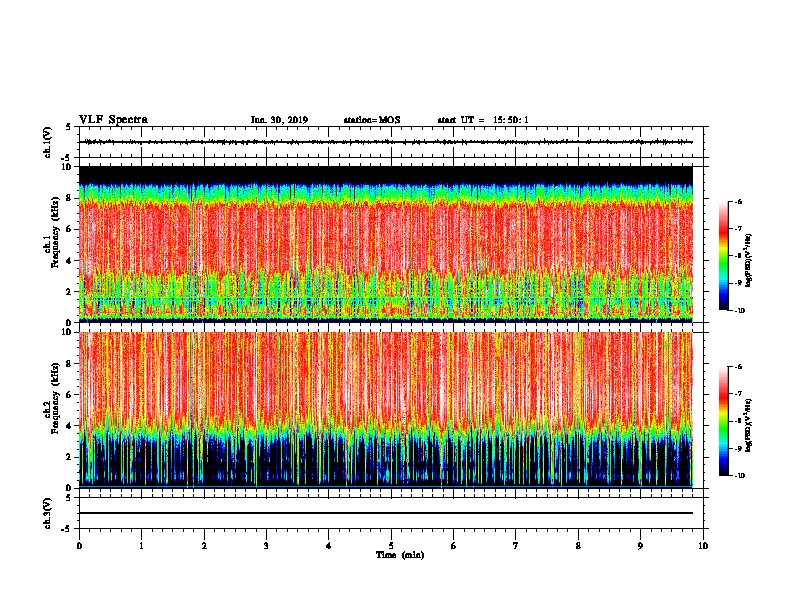Click the ch.1 colorbar log(PSD) unit label
The height and width of the screenshot is (612, 792).
pos(749,261)
